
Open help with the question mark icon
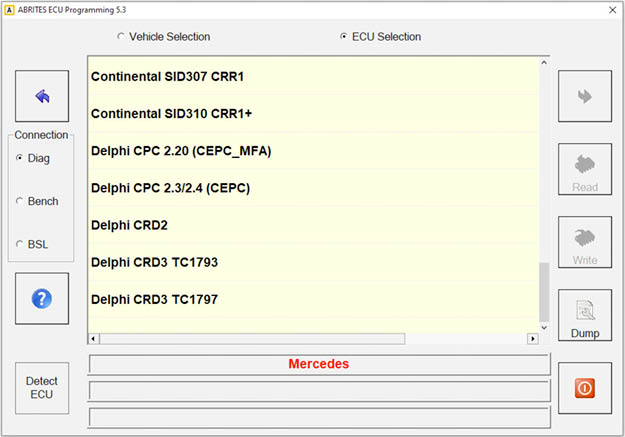pos(42,299)
